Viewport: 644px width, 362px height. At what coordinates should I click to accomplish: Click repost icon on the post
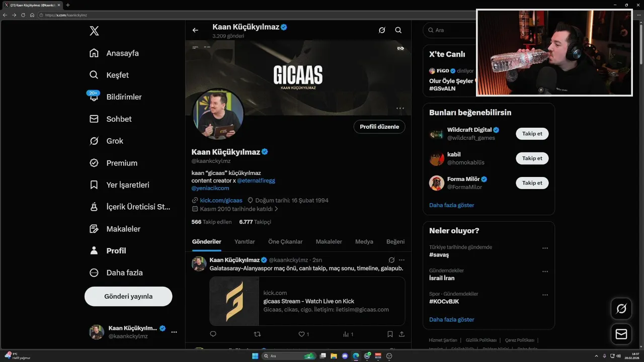[x=257, y=334]
